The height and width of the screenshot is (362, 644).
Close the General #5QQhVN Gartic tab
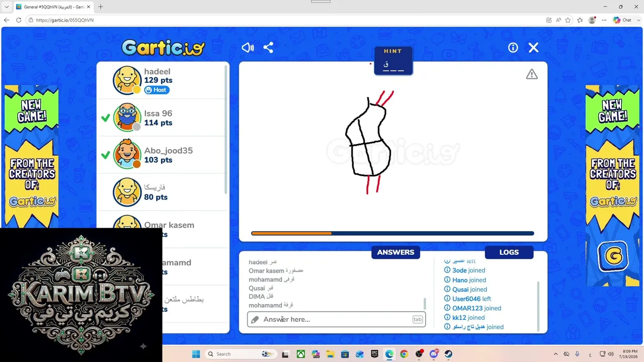pyautogui.click(x=89, y=7)
